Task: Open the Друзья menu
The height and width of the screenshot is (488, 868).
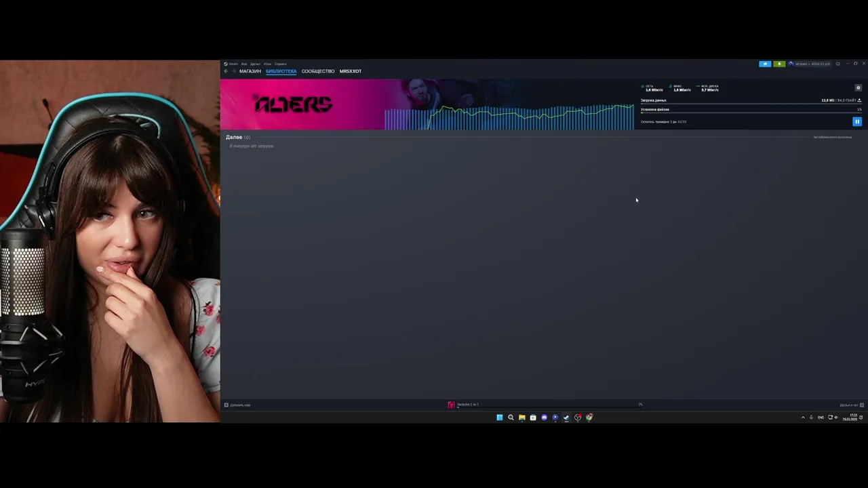Action: tap(255, 64)
